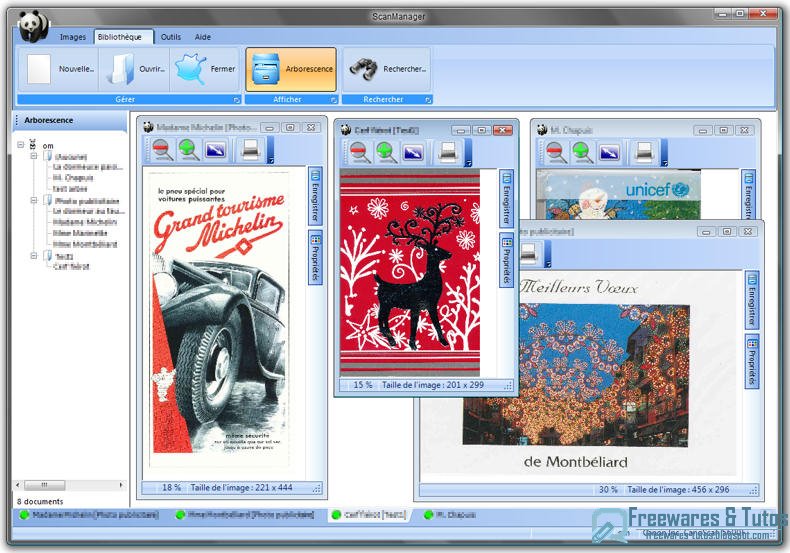Open toolbar overflow dropdown in Montbéliard window

548,254
